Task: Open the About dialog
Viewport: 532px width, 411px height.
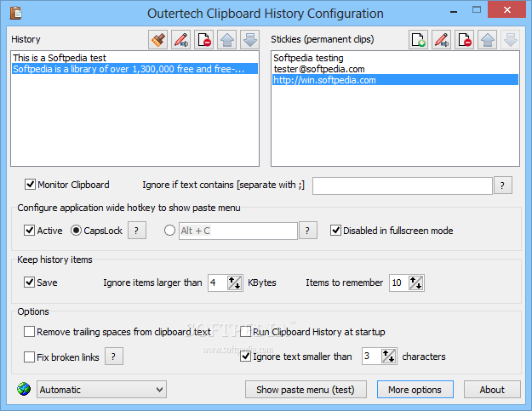Action: point(492,389)
